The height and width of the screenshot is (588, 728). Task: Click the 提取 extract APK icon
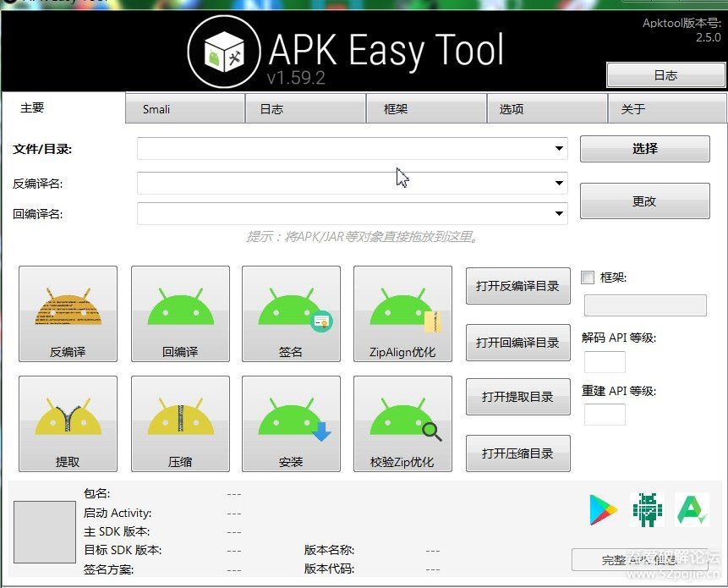coord(68,424)
